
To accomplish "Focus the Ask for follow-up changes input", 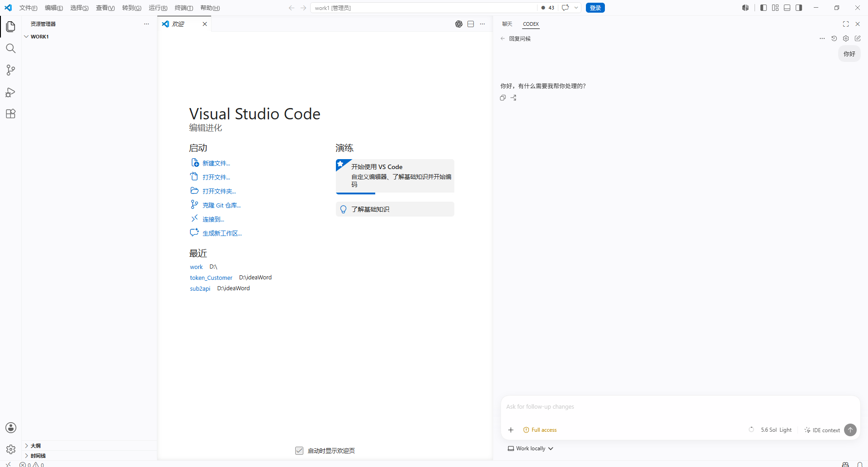I will pyautogui.click(x=680, y=407).
